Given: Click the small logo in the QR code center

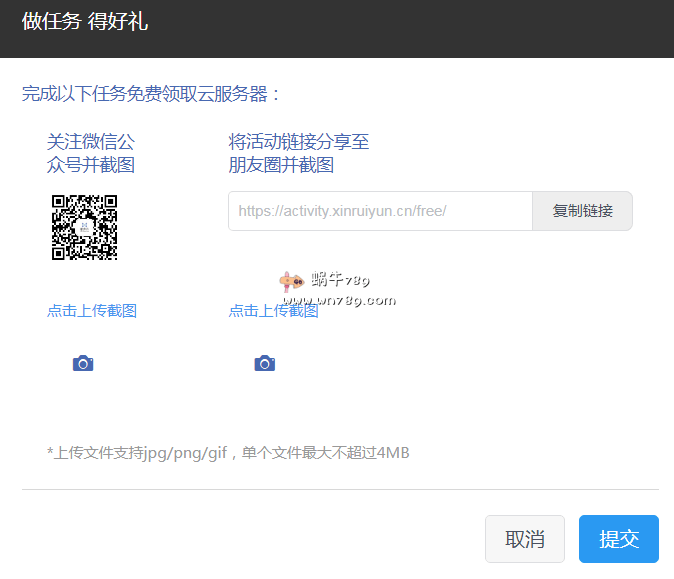Looking at the screenshot, I should [84, 227].
